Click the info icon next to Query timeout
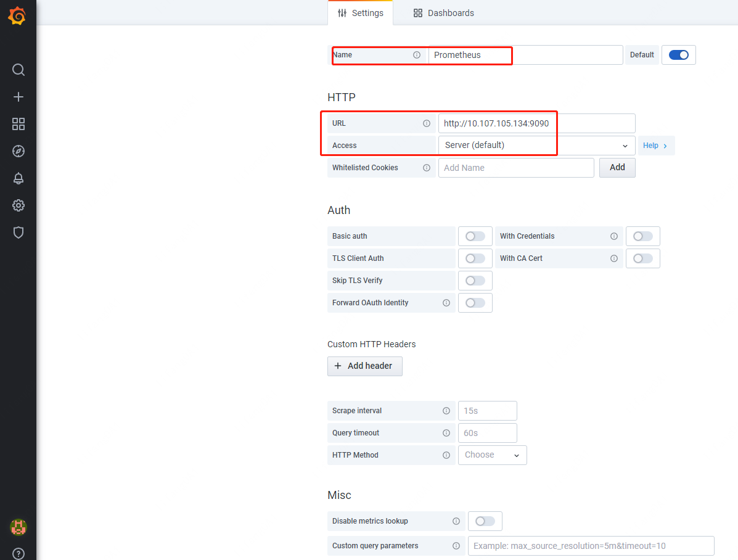 [x=446, y=433]
